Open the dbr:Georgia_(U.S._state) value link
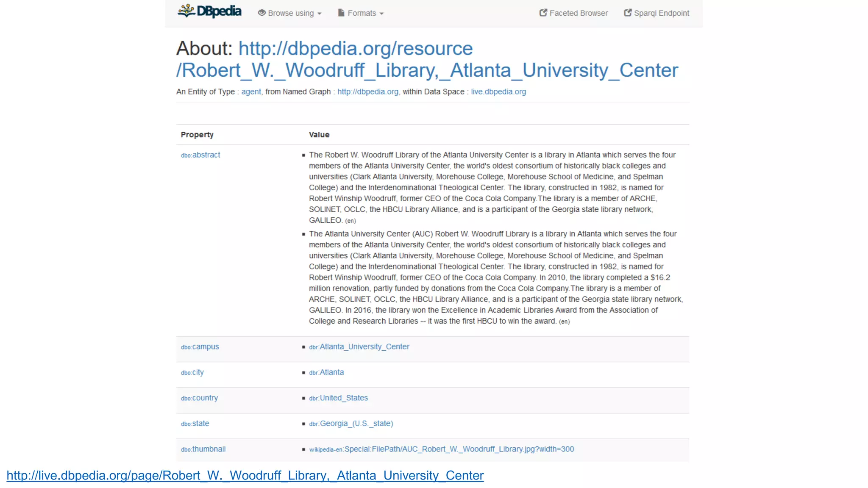Screen dimensions: 868x488 [351, 424]
